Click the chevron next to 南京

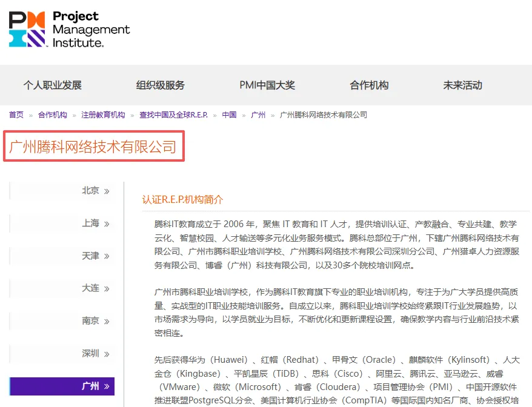tap(107, 322)
